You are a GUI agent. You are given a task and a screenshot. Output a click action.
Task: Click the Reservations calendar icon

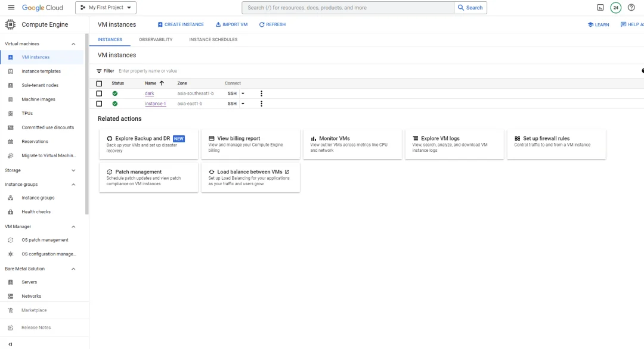pos(11,142)
